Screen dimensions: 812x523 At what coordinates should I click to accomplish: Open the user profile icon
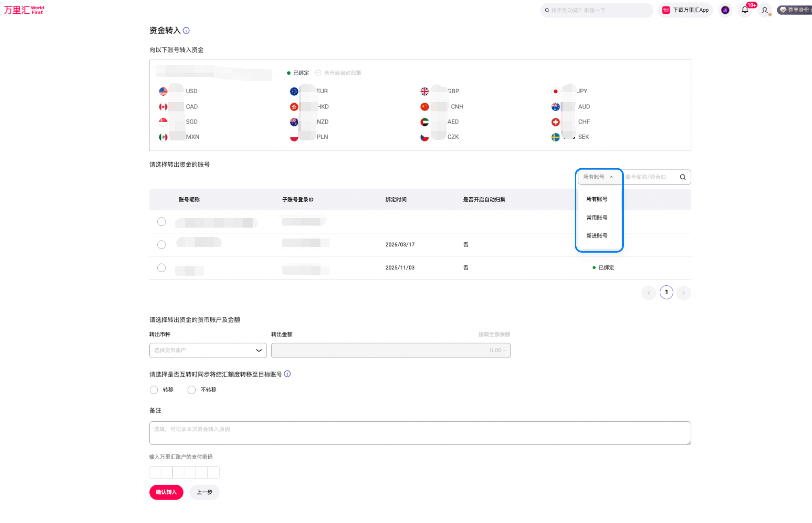tap(765, 10)
